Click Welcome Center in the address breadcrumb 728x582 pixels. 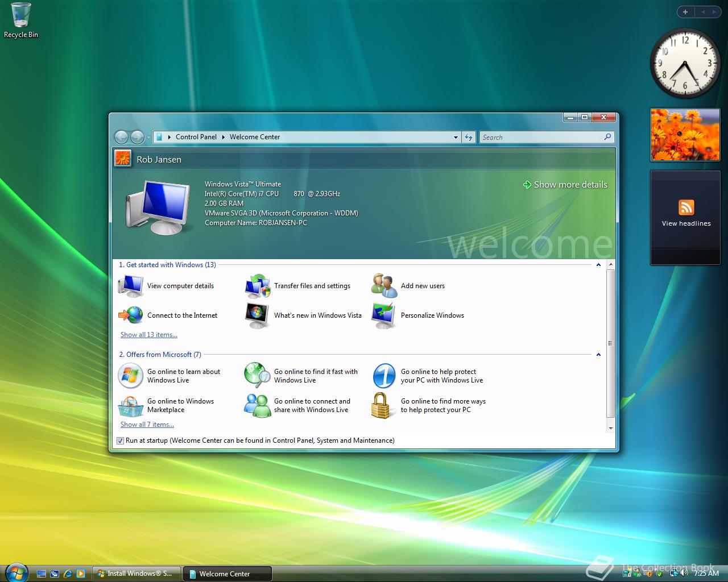[255, 137]
